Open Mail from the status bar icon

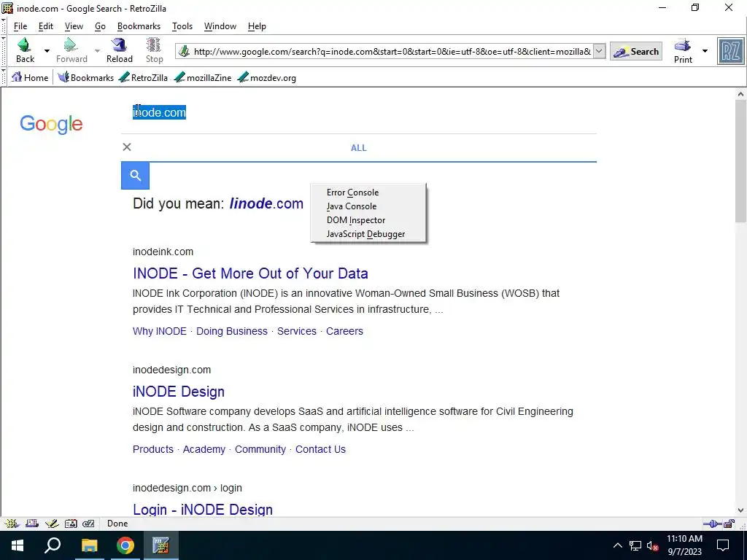(x=32, y=524)
